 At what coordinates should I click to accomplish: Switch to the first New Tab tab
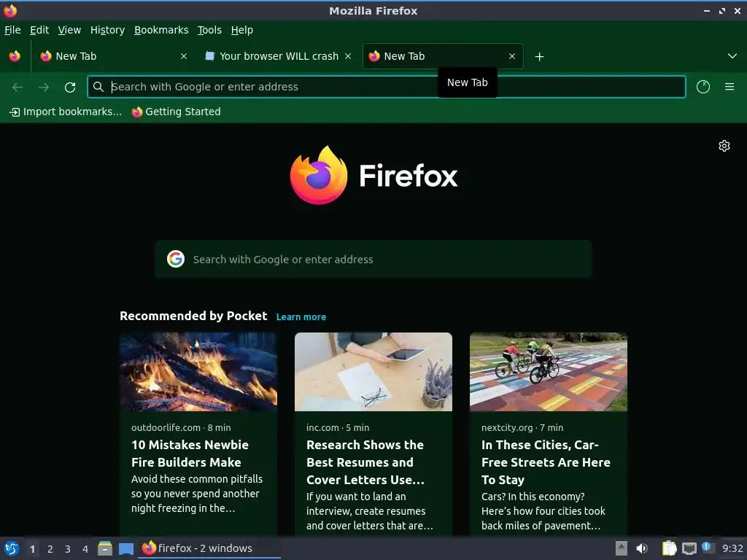tap(115, 56)
